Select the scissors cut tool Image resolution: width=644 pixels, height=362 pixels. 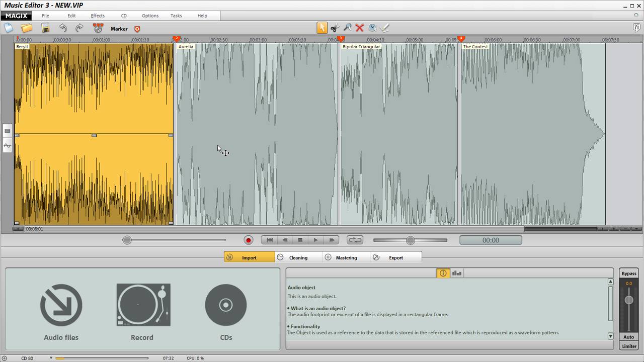(335, 28)
